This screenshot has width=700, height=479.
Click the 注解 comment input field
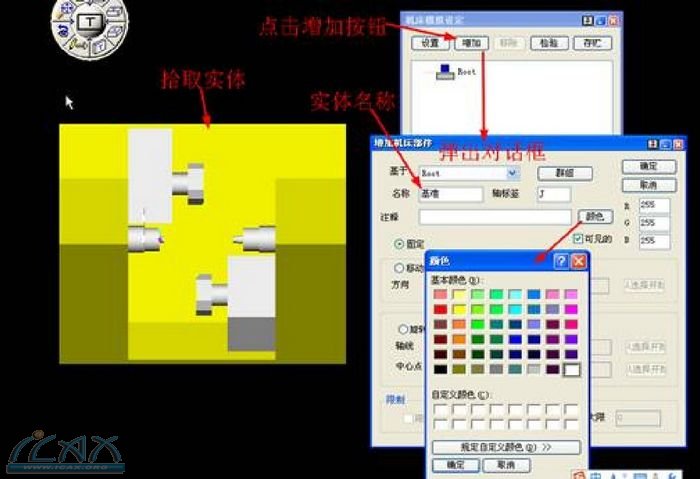tap(495, 217)
